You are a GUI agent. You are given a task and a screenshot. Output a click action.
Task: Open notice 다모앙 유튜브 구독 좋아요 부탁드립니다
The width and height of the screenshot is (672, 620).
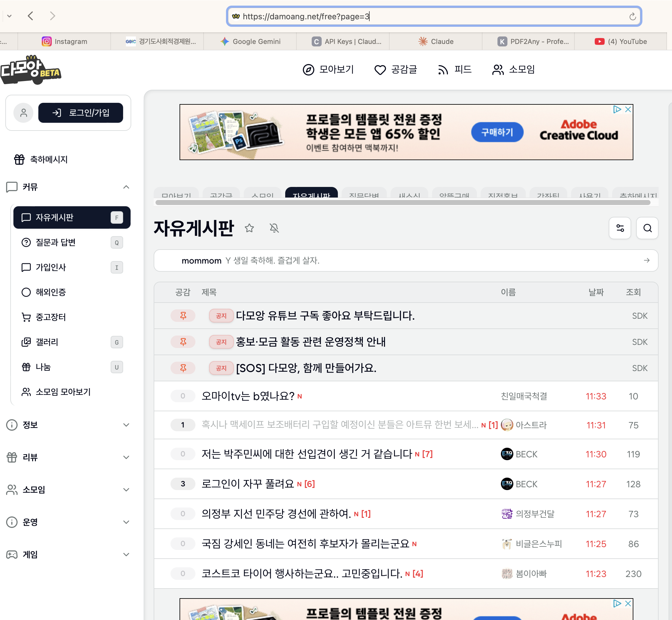[x=325, y=316]
